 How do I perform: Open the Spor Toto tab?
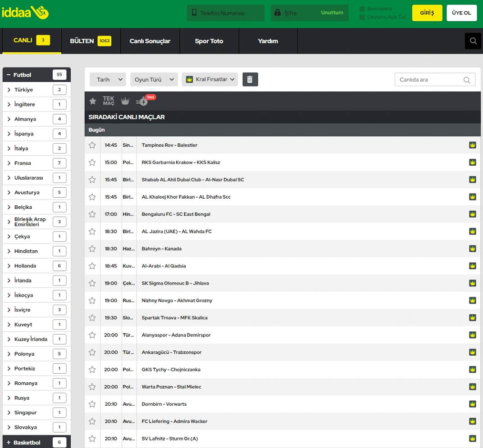coord(209,41)
